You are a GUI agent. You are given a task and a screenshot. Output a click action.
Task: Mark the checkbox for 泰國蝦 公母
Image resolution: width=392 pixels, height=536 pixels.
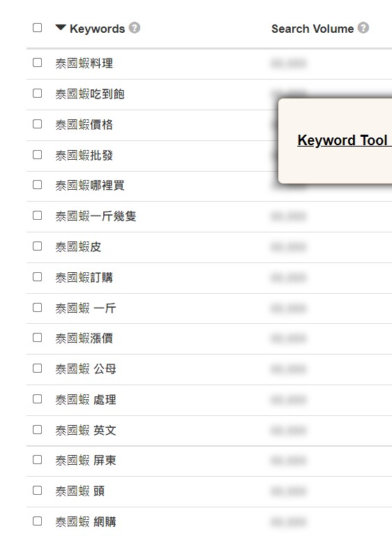tap(37, 368)
